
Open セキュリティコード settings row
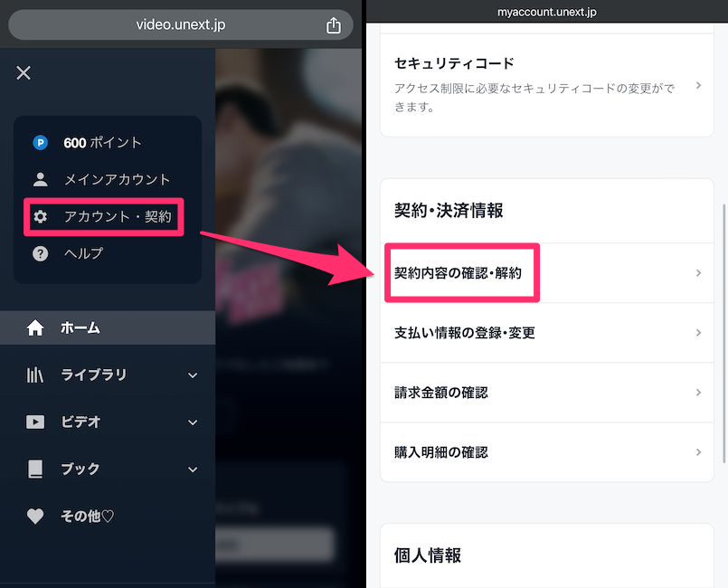click(x=547, y=85)
